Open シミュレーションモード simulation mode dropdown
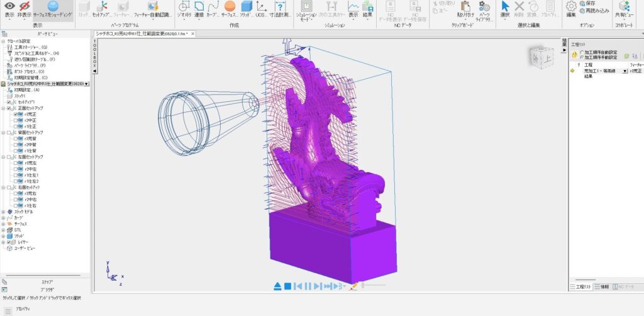644x316 pixels. click(x=306, y=11)
